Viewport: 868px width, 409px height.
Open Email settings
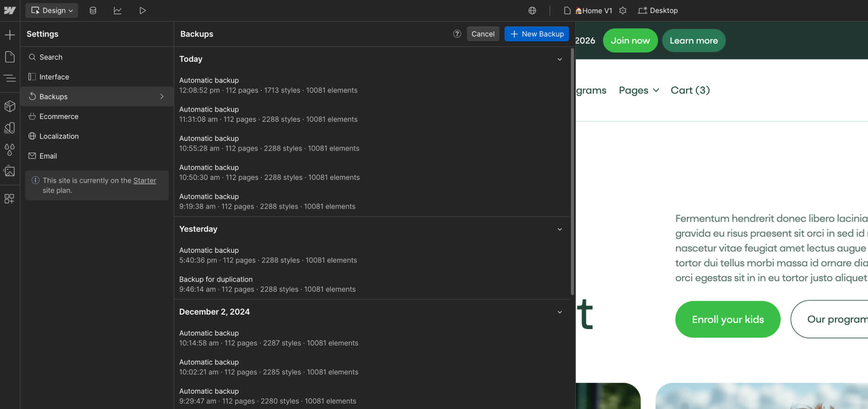point(97,156)
